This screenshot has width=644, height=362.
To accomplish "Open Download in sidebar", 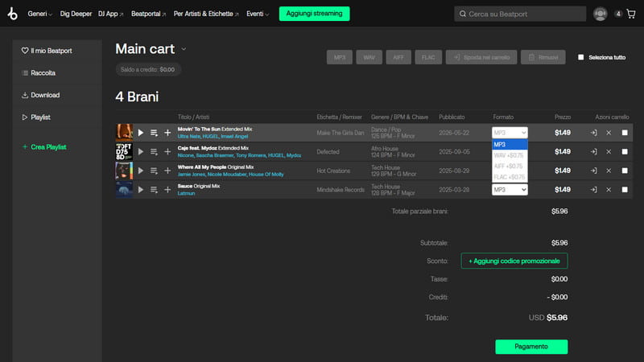I will coord(41,95).
